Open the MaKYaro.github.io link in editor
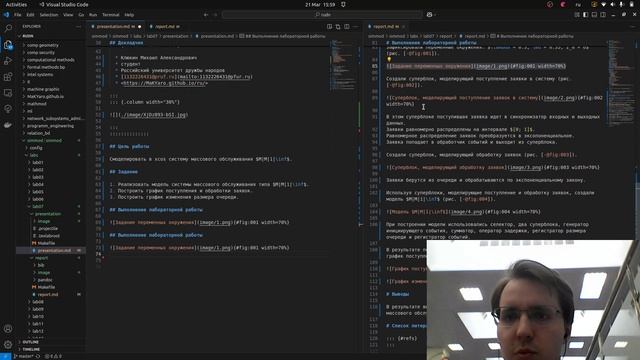 [x=164, y=83]
